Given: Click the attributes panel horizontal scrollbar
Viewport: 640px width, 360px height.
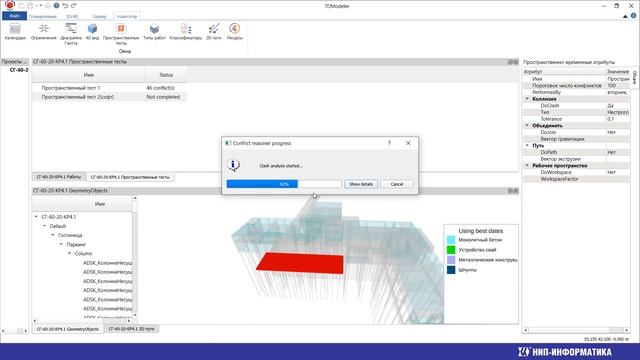Looking at the screenshot, I should coord(576,330).
